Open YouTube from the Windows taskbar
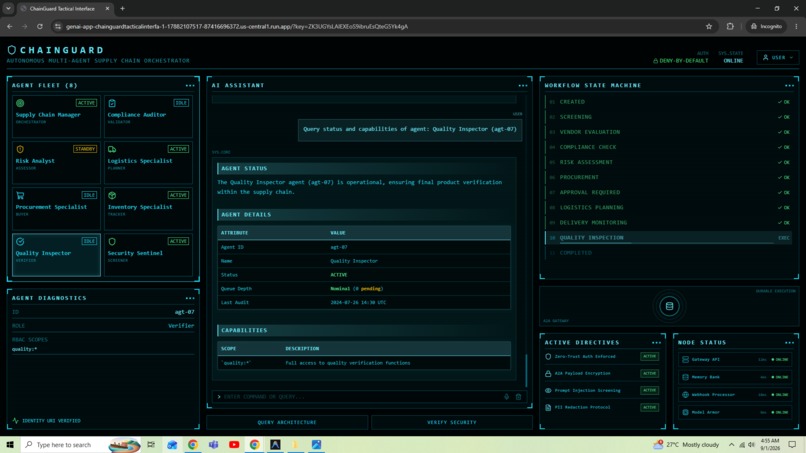The height and width of the screenshot is (453, 806). (x=234, y=445)
